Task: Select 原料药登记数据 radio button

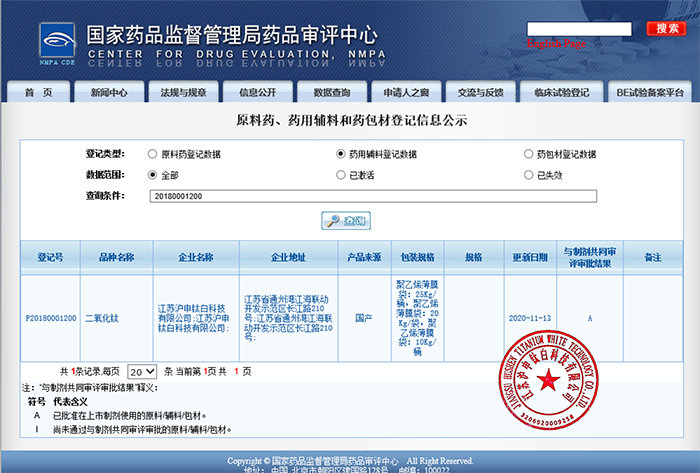Action: pos(152,154)
